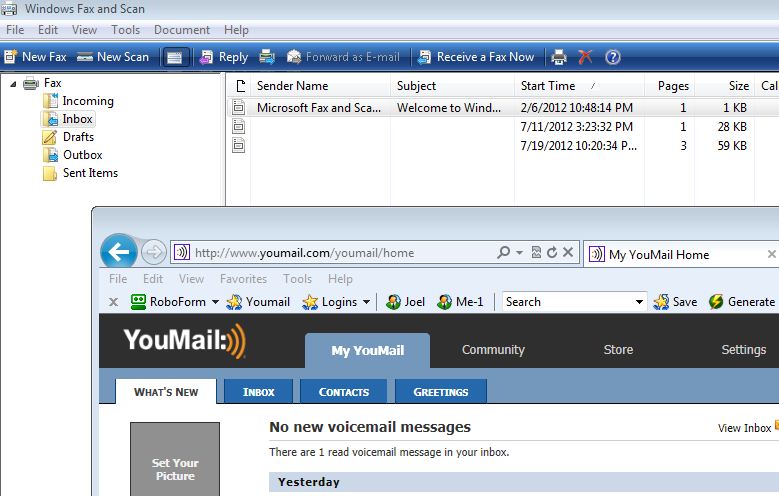Screen dimensions: 779x496
Task: Click RoboForm Save button
Action: [675, 302]
